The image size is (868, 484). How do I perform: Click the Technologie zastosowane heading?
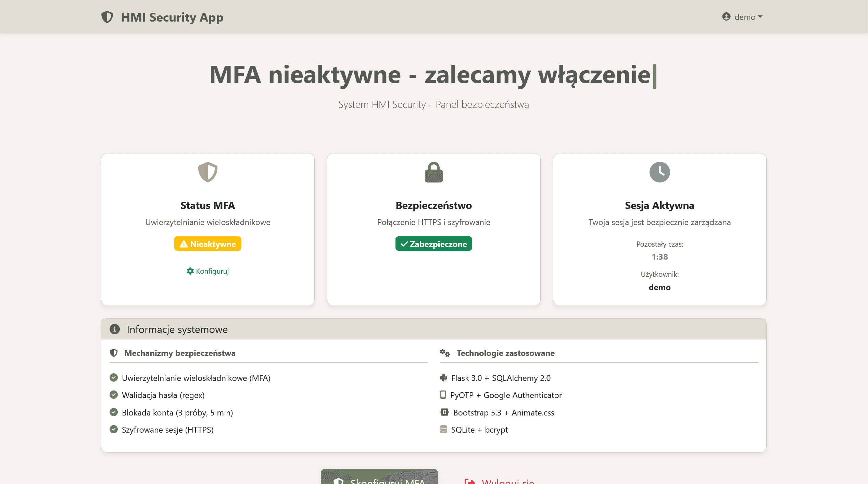click(x=505, y=353)
